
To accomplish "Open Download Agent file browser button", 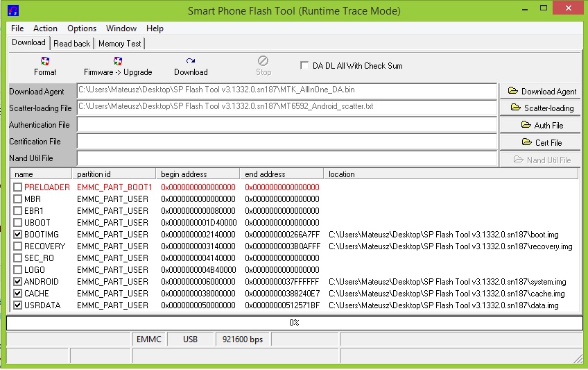I will (x=542, y=91).
